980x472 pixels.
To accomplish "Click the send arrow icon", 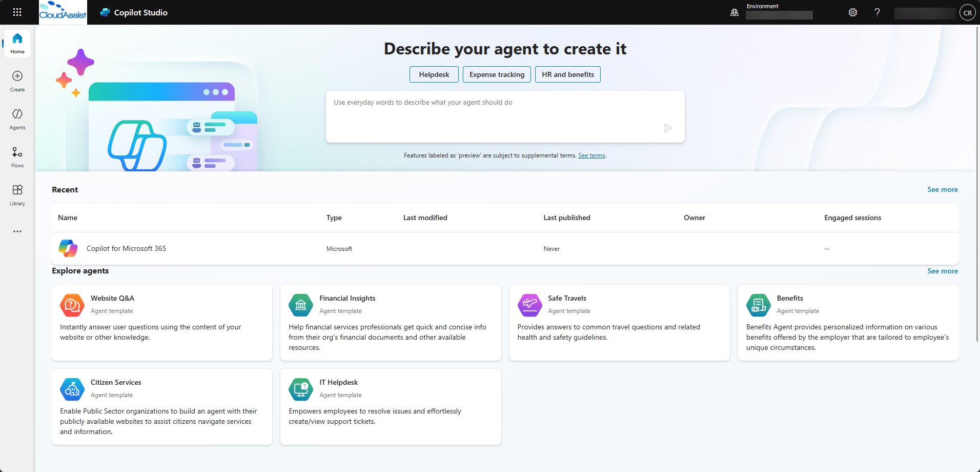I will [x=668, y=128].
